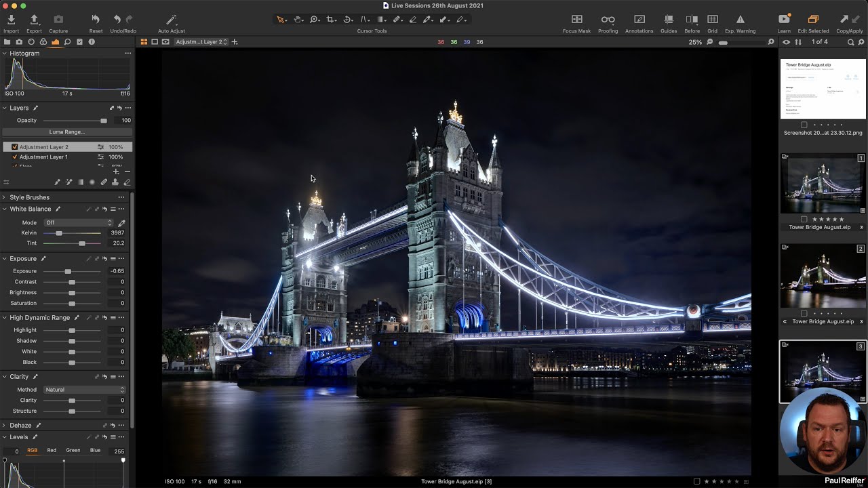The height and width of the screenshot is (488, 868).
Task: Open the Focus Mask tool
Action: click(576, 20)
